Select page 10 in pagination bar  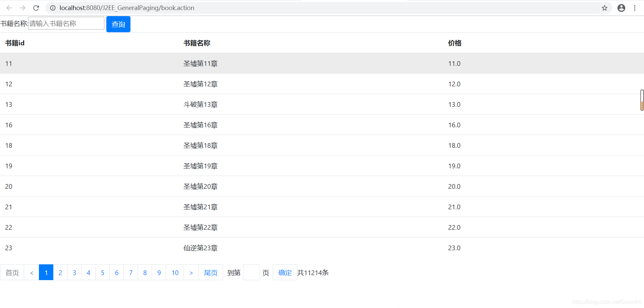pyautogui.click(x=175, y=272)
